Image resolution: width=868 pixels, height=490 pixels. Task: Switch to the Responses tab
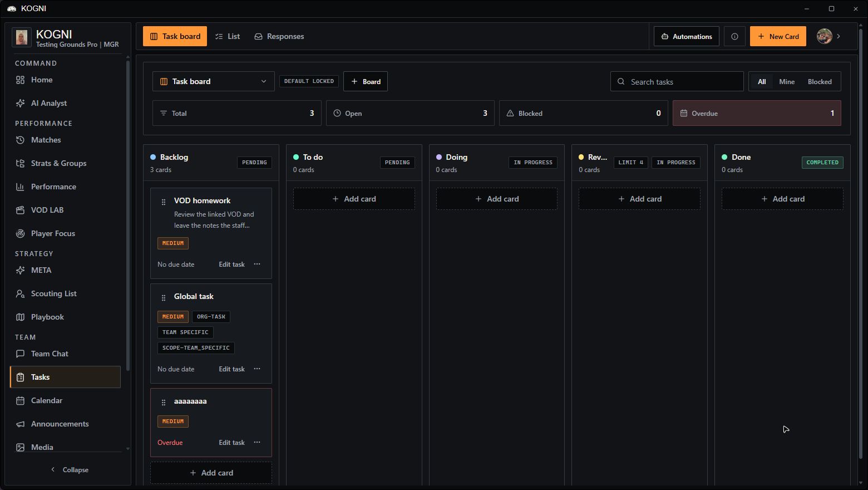pos(279,36)
